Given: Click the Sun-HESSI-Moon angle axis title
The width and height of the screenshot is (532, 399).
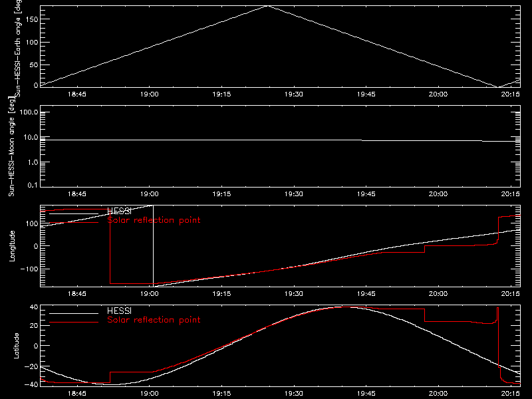Looking at the screenshot, I should tap(11, 146).
